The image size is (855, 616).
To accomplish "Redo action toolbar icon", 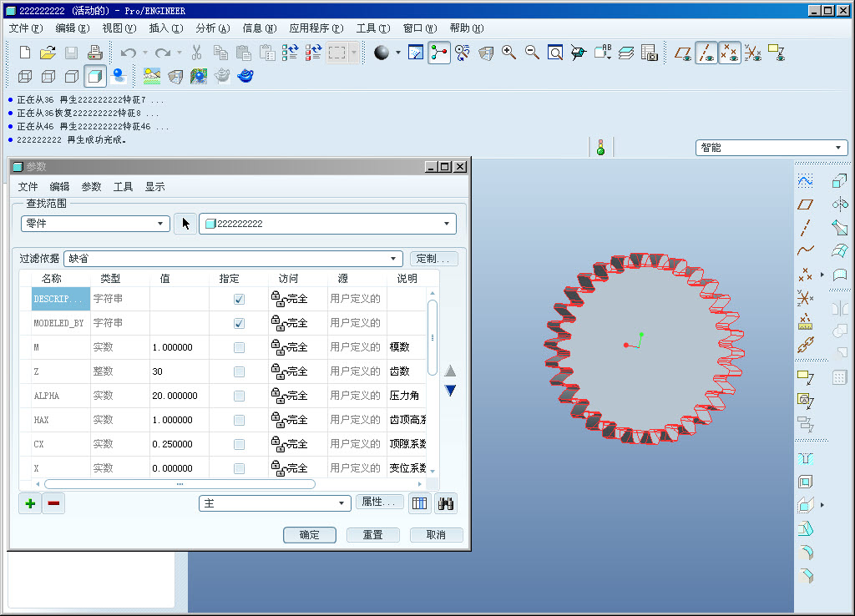I will coord(163,53).
